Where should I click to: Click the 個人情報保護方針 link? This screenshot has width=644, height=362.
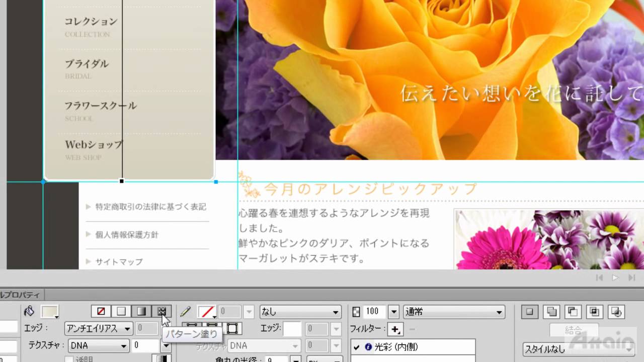(x=127, y=234)
